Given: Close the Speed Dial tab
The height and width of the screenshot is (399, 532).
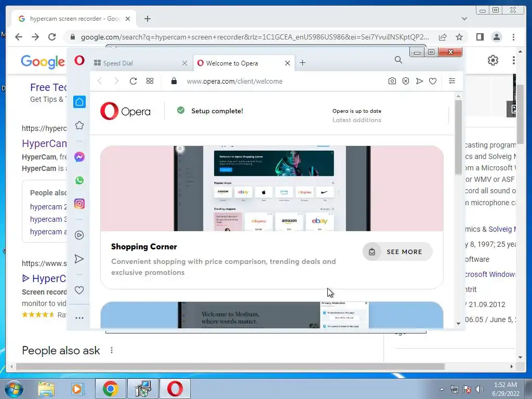Looking at the screenshot, I should pos(184,63).
